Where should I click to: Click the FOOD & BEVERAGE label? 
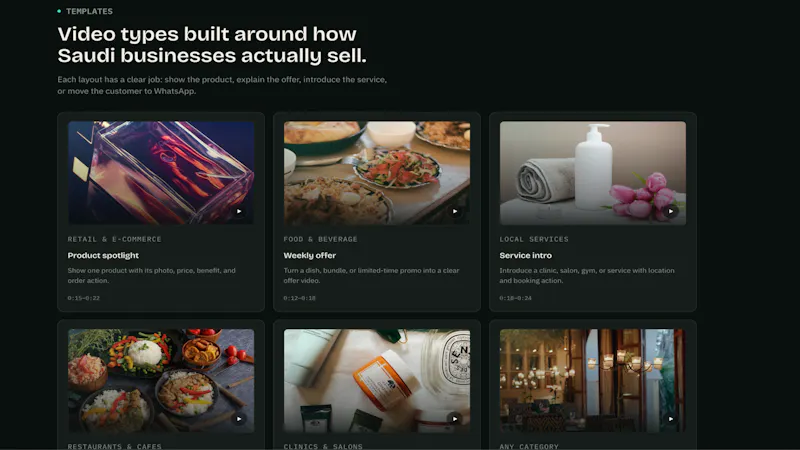pos(320,239)
